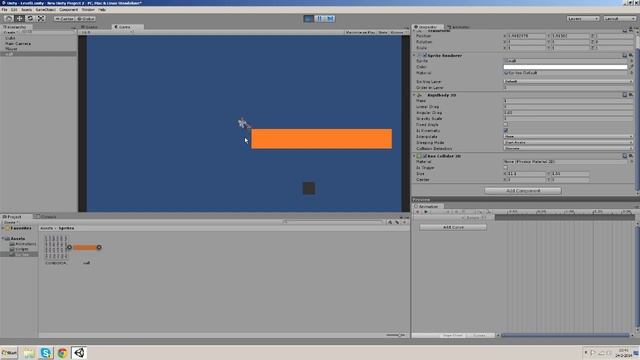Open Box Collider 2D gear settings menu
This screenshot has height=360, width=640.
(631, 156)
